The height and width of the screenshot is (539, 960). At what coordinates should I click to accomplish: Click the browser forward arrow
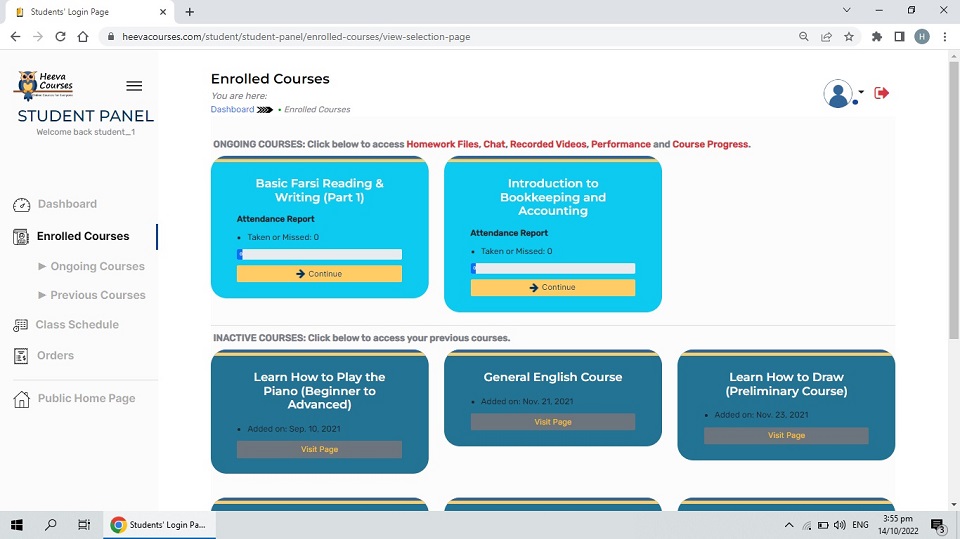38,37
